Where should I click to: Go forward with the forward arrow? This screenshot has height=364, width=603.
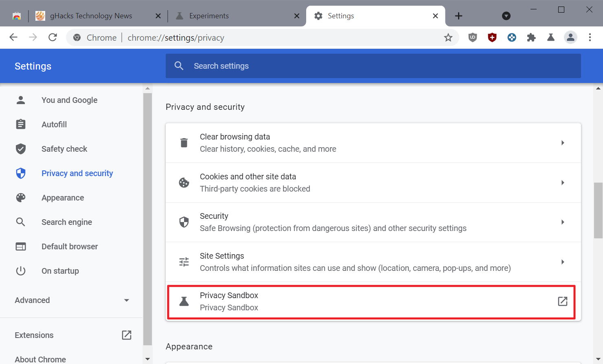(x=33, y=37)
